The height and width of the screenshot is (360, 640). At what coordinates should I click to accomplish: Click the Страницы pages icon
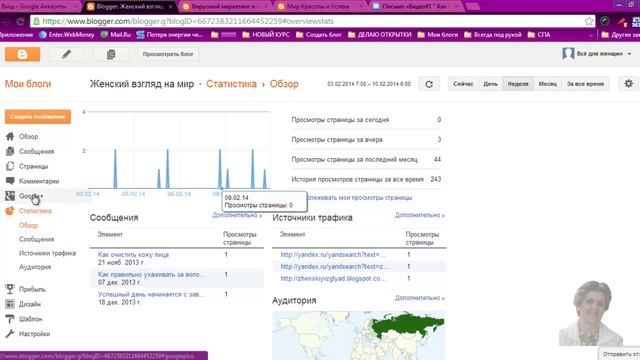(10, 166)
